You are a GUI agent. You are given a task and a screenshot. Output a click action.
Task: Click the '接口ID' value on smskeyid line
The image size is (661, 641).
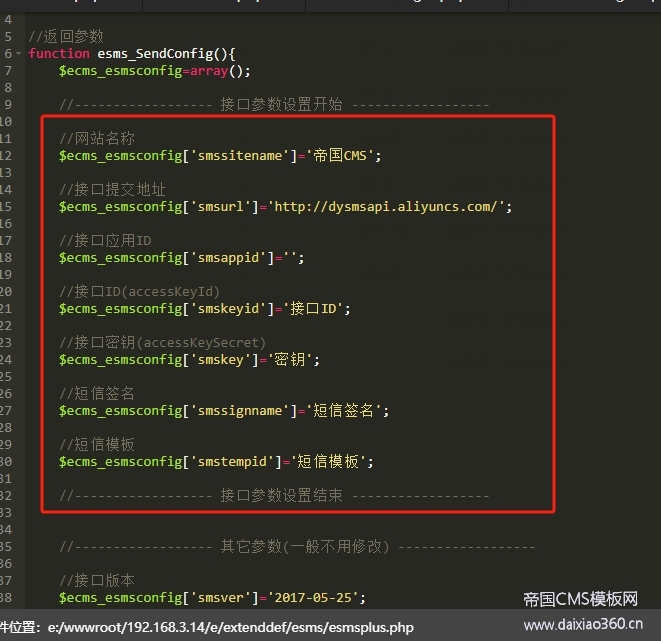pos(318,309)
